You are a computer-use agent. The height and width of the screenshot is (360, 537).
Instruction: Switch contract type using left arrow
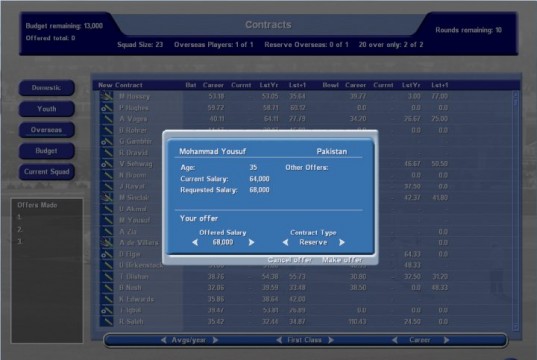285,242
